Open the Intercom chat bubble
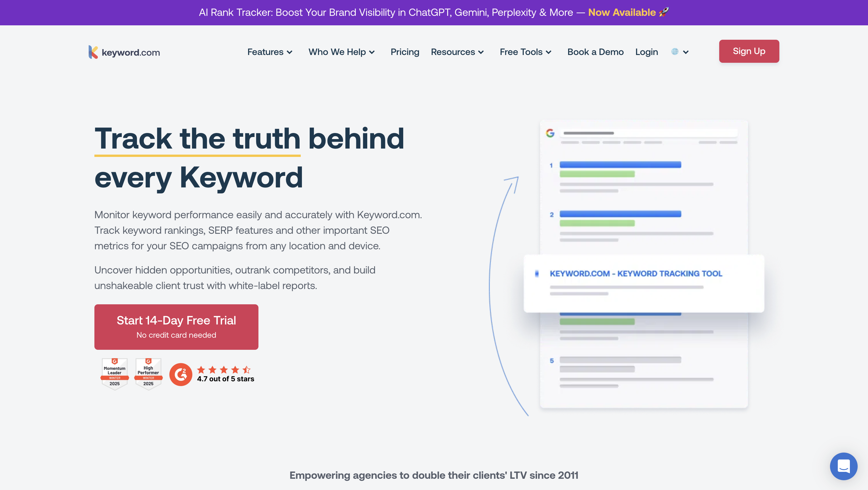The width and height of the screenshot is (868, 490). click(844, 466)
